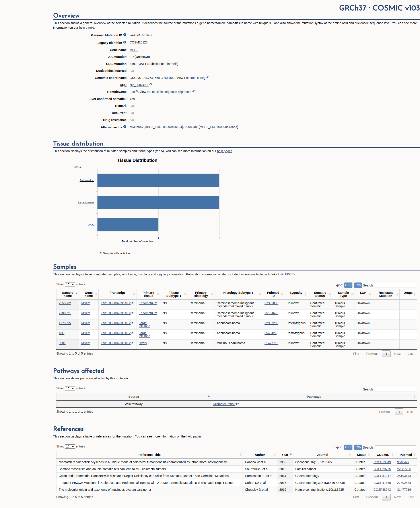The height and width of the screenshot is (508, 420).
Task: Open help pages link in References section
Action: coord(194,436)
